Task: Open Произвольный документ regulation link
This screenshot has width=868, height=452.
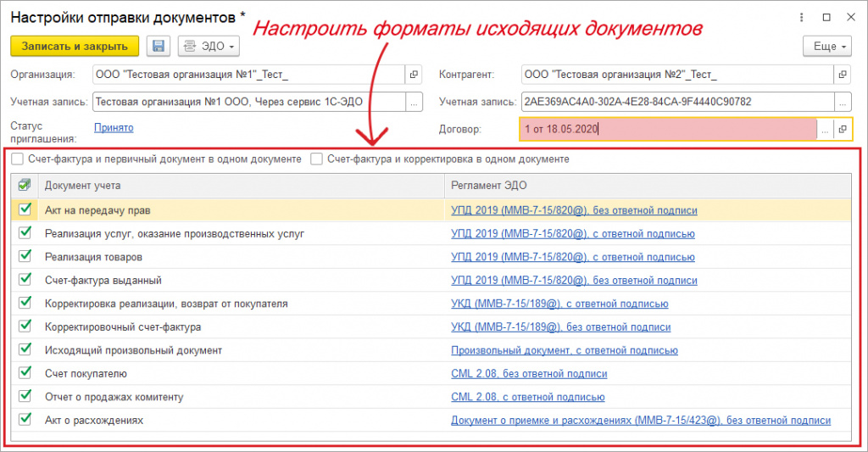Action: point(565,350)
